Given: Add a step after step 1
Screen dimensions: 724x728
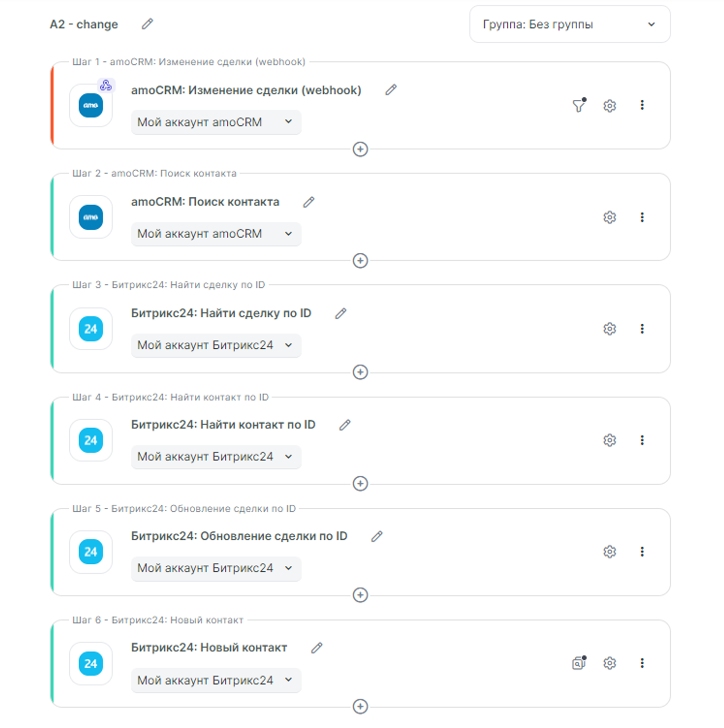Looking at the screenshot, I should tap(360, 149).
